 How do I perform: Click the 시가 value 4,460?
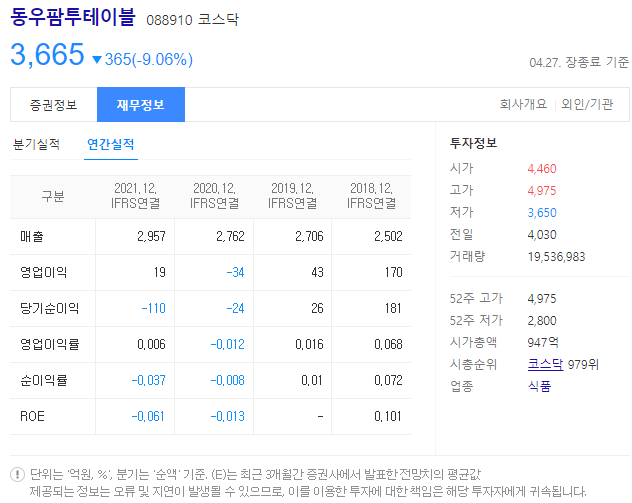pos(542,168)
